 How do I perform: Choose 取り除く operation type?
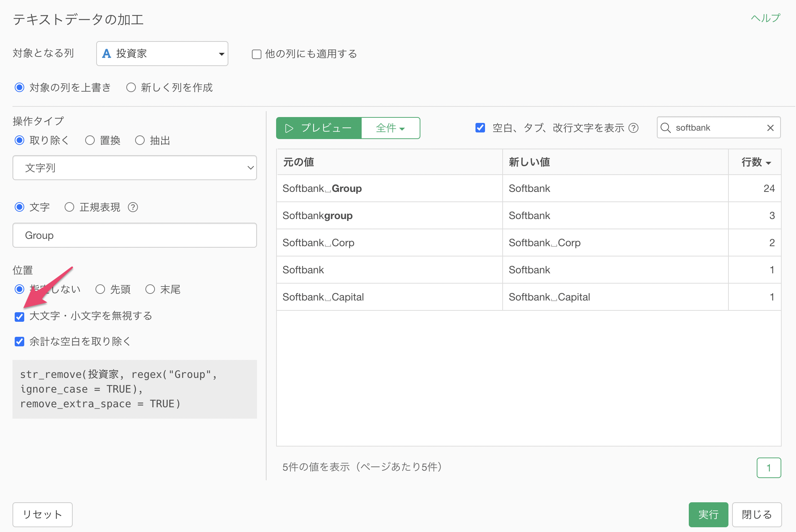point(19,140)
